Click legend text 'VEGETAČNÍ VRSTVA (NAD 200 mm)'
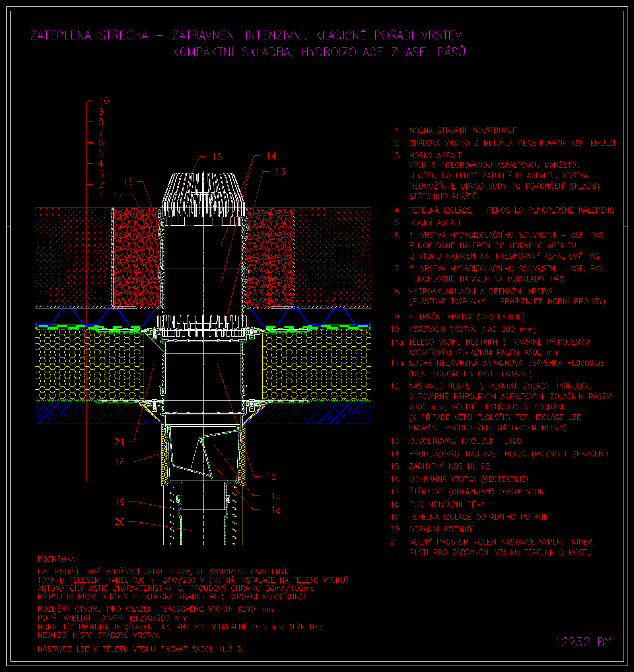Viewport: 634px width, 672px height. pos(472,329)
